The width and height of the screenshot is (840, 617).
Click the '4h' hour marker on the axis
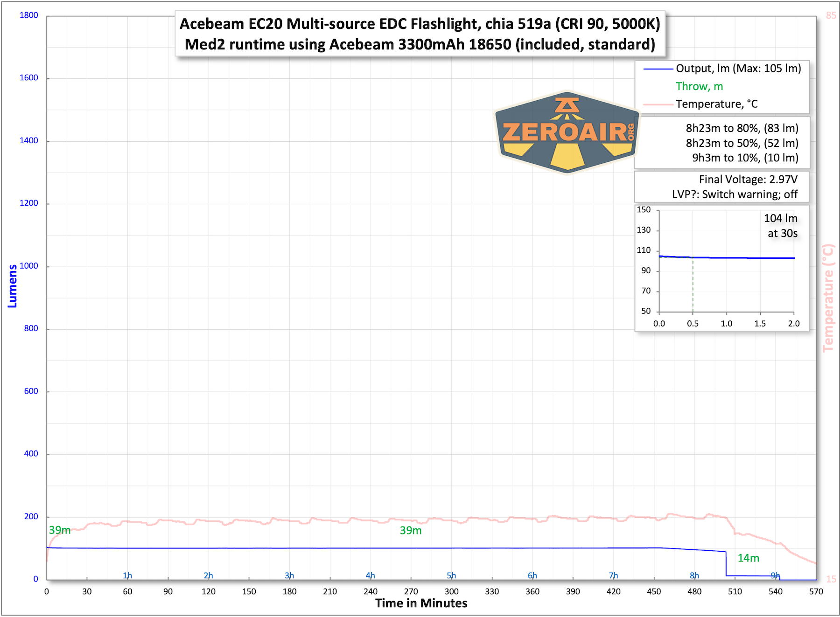coord(370,575)
